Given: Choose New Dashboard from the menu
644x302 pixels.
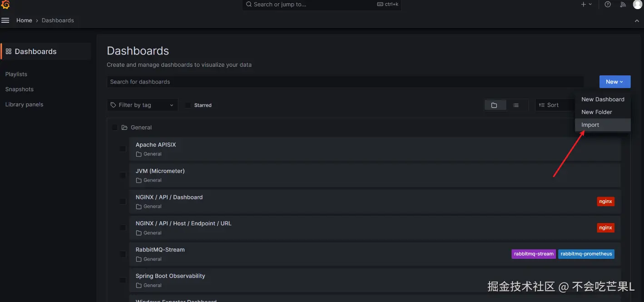Looking at the screenshot, I should pyautogui.click(x=603, y=99).
